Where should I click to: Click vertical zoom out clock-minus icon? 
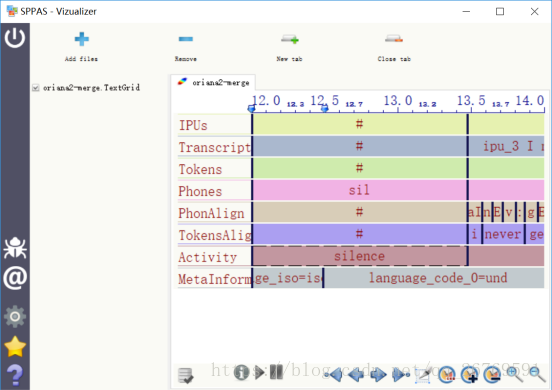[492, 375]
